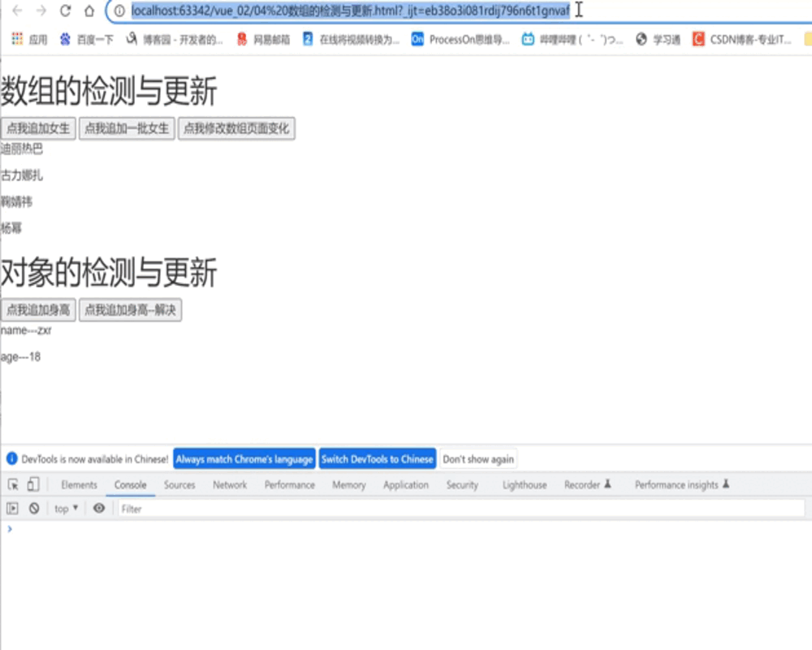
Task: Select the 迪丽热巴 list text
Action: point(22,149)
